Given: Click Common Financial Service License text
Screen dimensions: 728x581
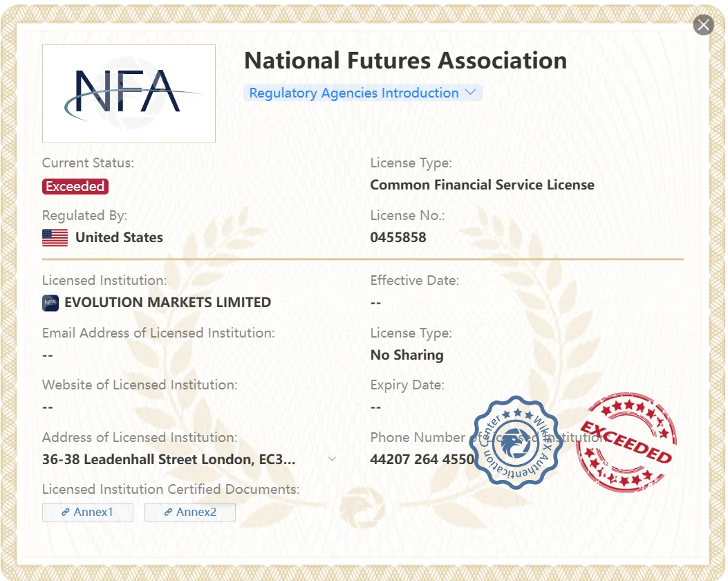Looking at the screenshot, I should point(482,185).
